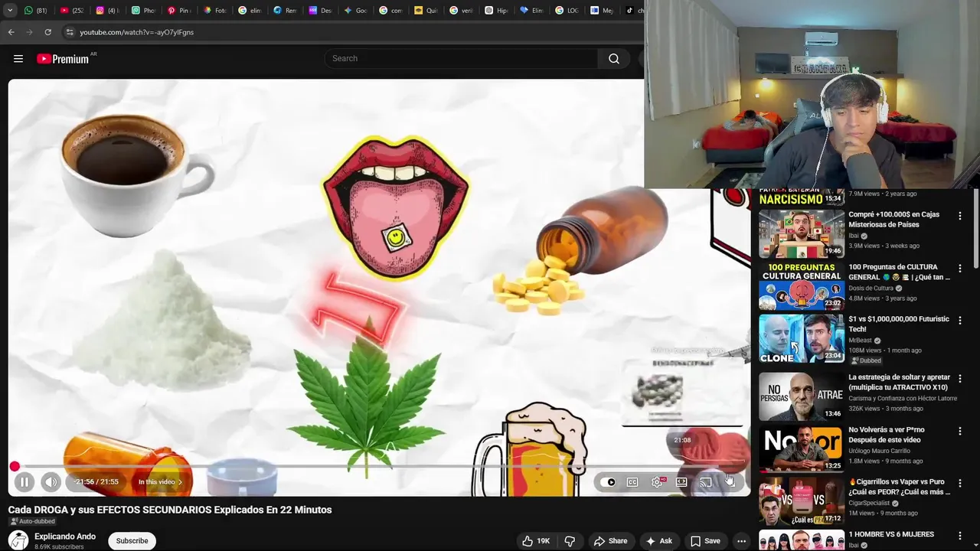Click the address bar URL
The image size is (980, 551).
click(136, 32)
